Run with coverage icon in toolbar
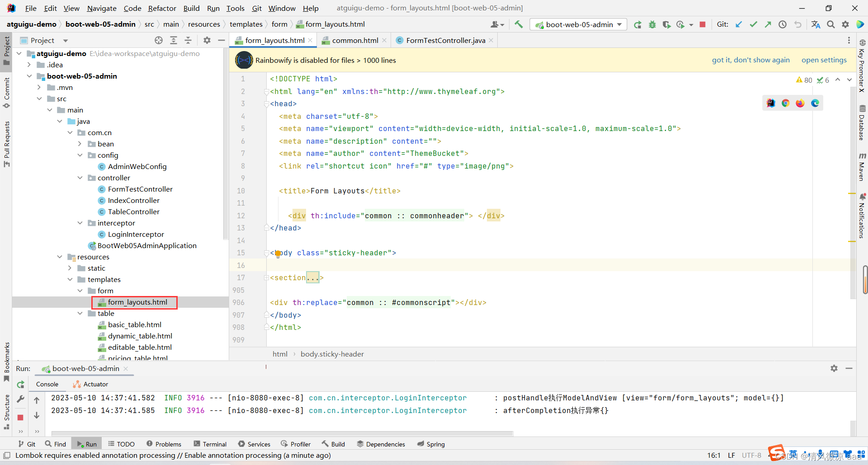Image resolution: width=868 pixels, height=465 pixels. (666, 24)
